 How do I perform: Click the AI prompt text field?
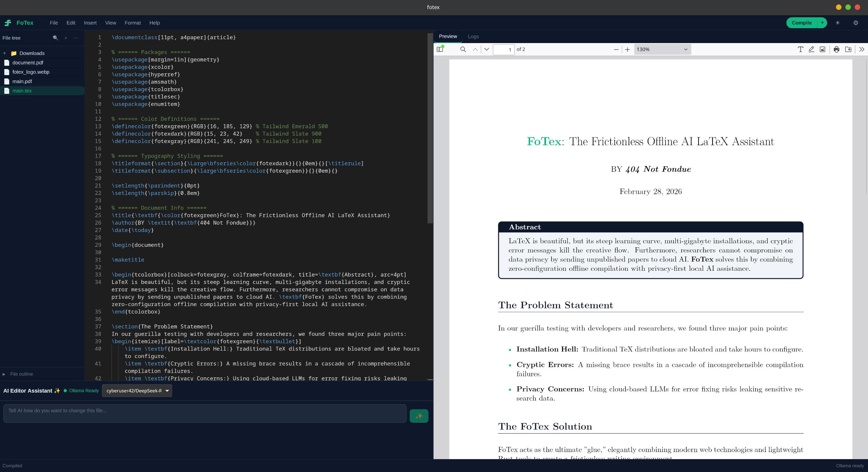pos(205,413)
